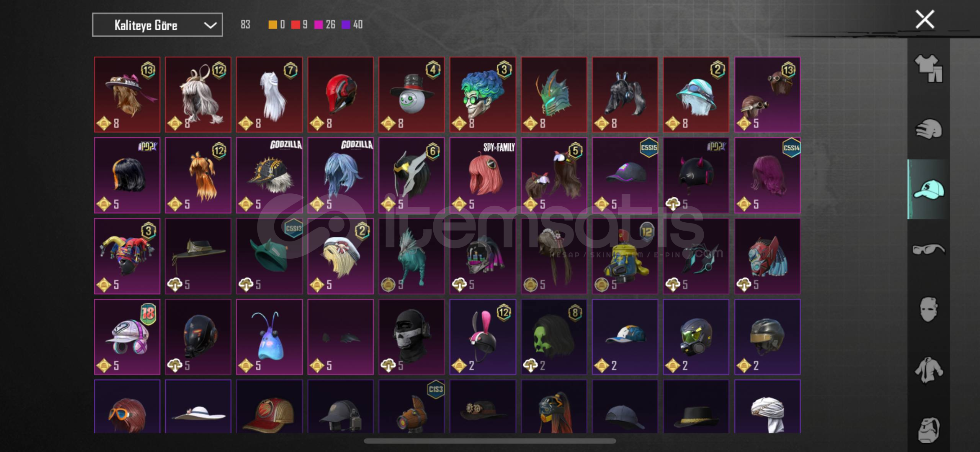Open the backpack category at sidebar bottom
Image resolution: width=980 pixels, height=452 pixels.
[x=928, y=429]
